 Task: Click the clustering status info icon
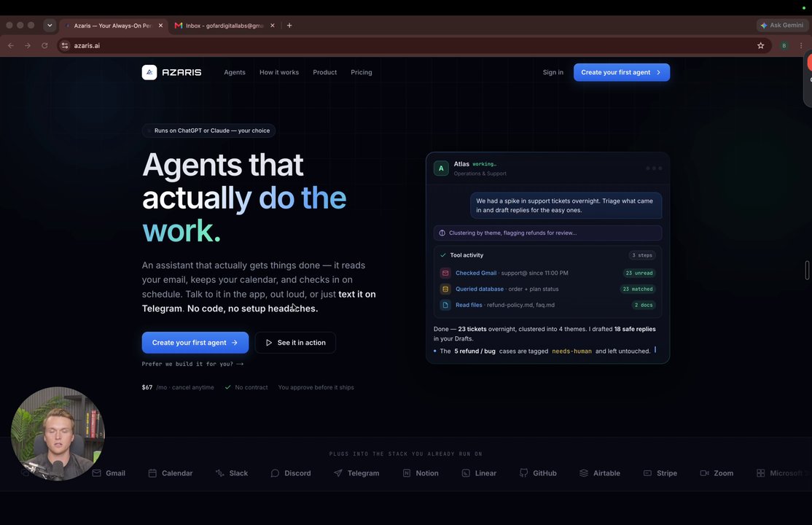point(442,233)
